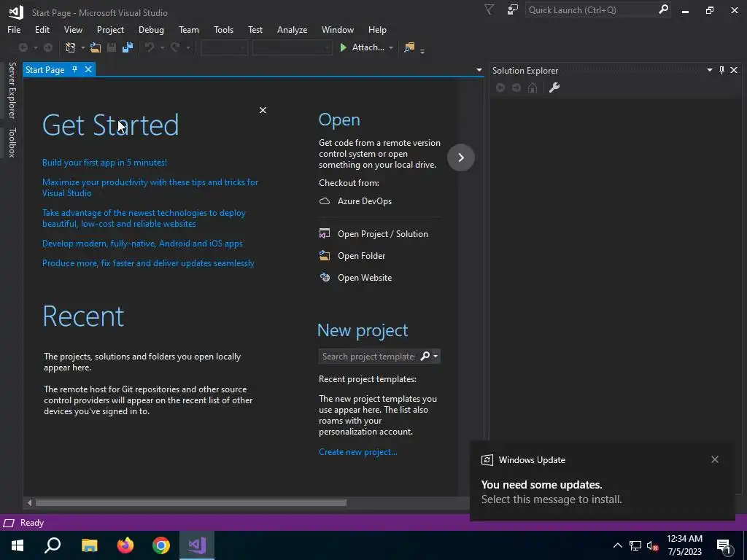Show hidden tray icons chevron

point(617,545)
